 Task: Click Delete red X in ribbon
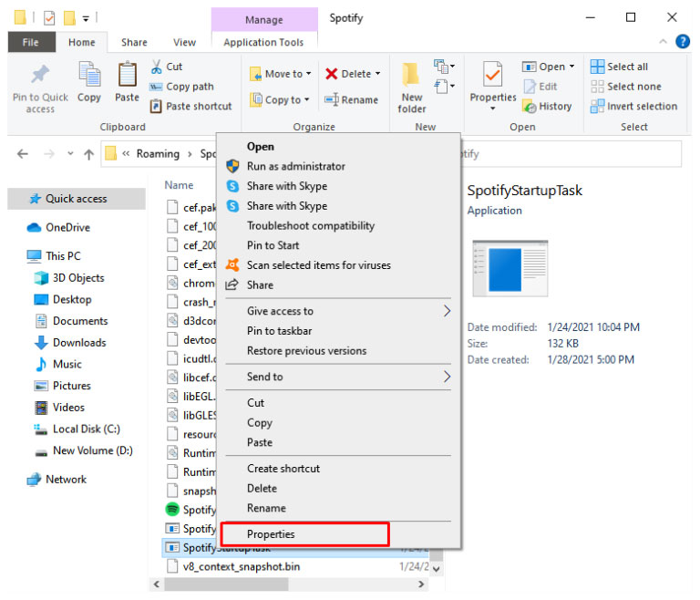[332, 74]
